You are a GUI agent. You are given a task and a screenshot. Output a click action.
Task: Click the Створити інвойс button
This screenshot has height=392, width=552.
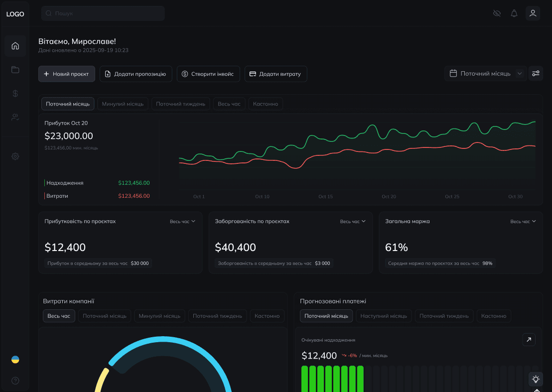pos(208,74)
